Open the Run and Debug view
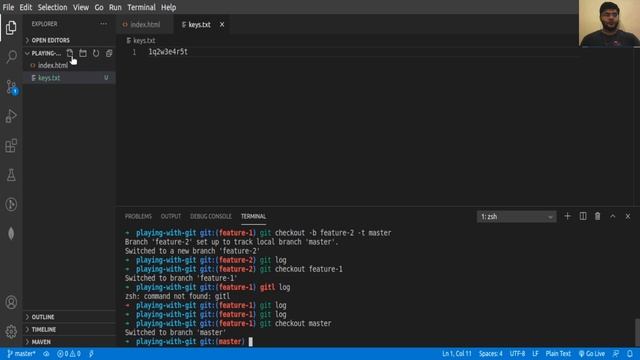640x360 pixels. 11,116
